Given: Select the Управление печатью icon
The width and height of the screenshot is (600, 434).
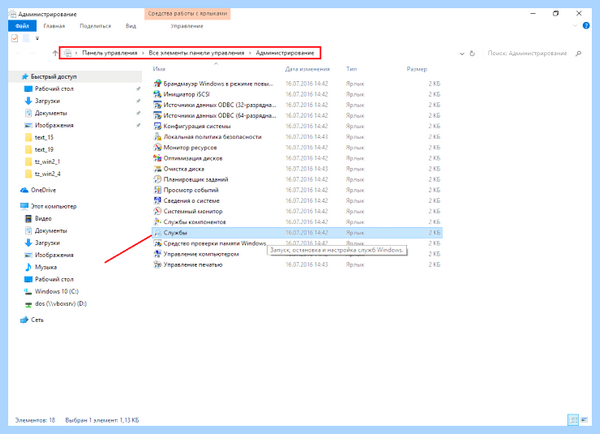Looking at the screenshot, I should click(157, 264).
